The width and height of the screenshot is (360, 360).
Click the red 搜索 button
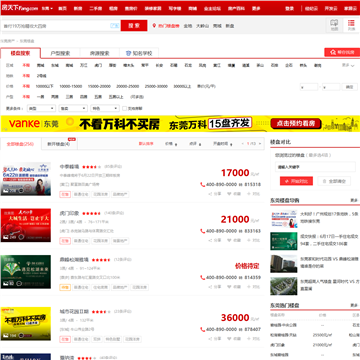134,26
